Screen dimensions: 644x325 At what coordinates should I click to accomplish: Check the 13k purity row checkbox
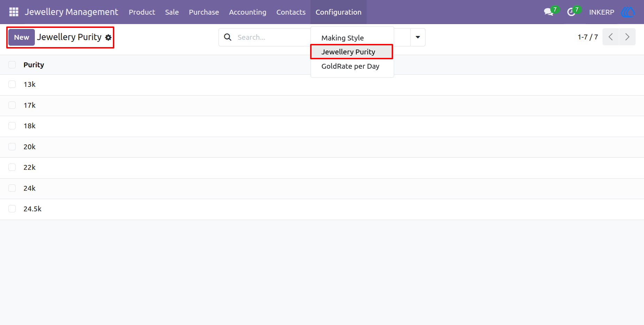(x=12, y=84)
